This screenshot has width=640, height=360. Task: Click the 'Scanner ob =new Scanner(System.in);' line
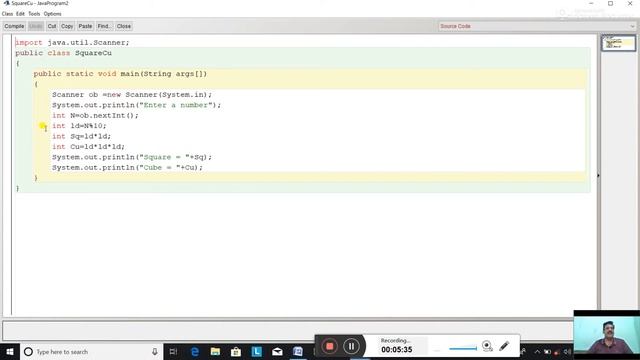[132, 95]
